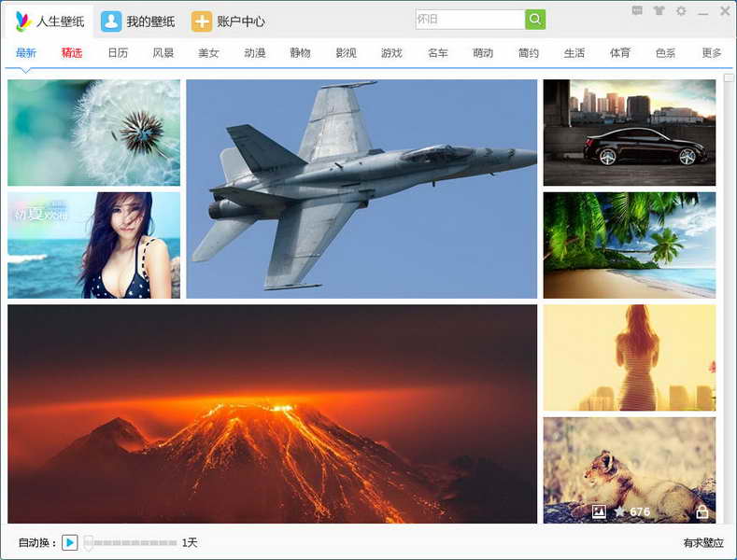Open the skin (shirt) icon in title bar
Screen dimensions: 737x560
(659, 11)
